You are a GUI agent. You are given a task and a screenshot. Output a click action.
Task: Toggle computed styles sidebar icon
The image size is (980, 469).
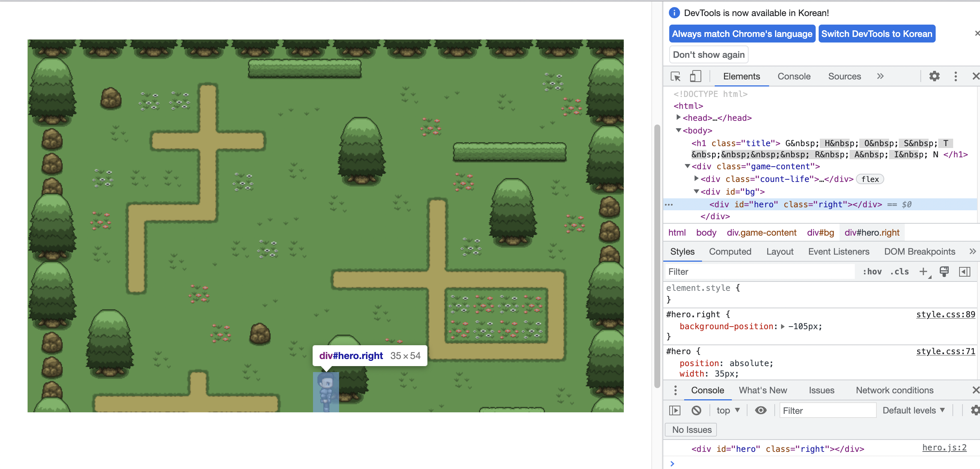tap(964, 272)
